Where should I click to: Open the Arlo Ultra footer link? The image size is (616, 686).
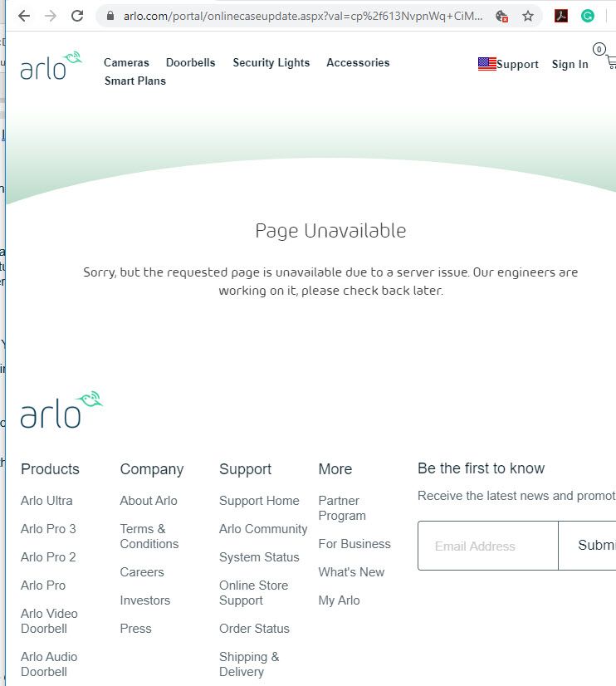[x=46, y=501]
